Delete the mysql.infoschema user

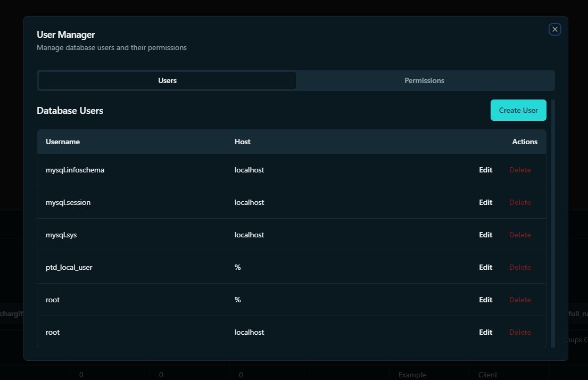(519, 170)
